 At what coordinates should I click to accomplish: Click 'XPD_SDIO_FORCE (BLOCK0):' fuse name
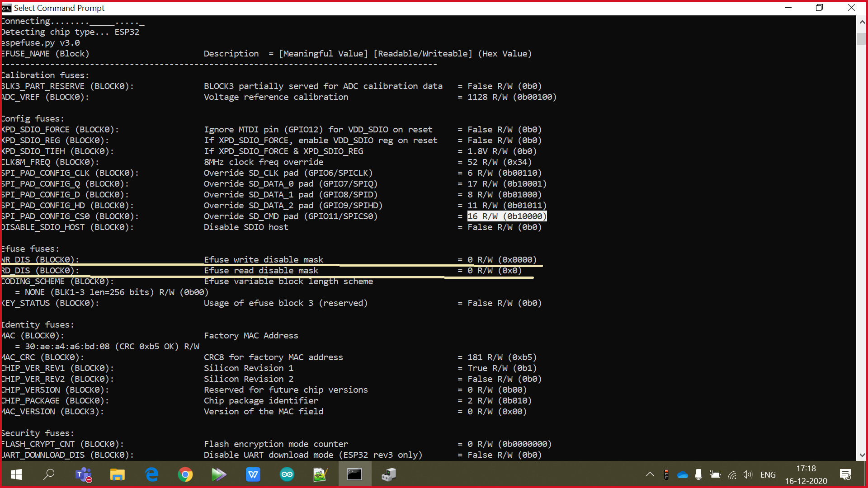click(x=60, y=130)
